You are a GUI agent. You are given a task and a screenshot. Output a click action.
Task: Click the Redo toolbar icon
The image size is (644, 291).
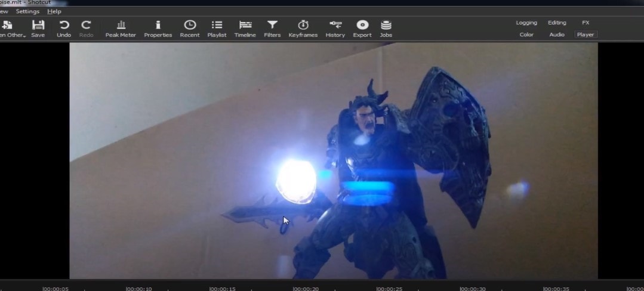tap(87, 29)
